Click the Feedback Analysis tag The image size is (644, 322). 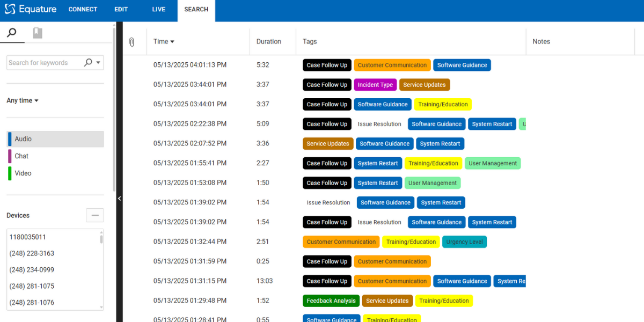(331, 301)
